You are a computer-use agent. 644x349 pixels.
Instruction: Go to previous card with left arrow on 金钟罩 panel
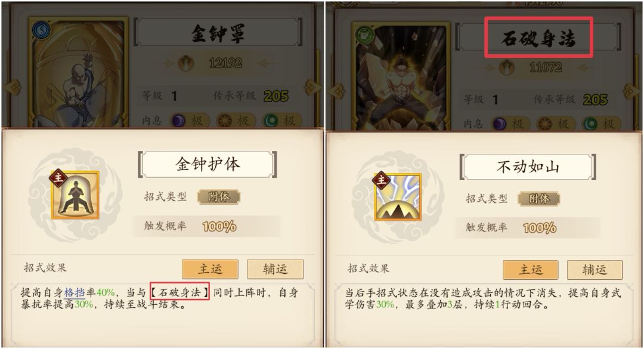(13, 87)
